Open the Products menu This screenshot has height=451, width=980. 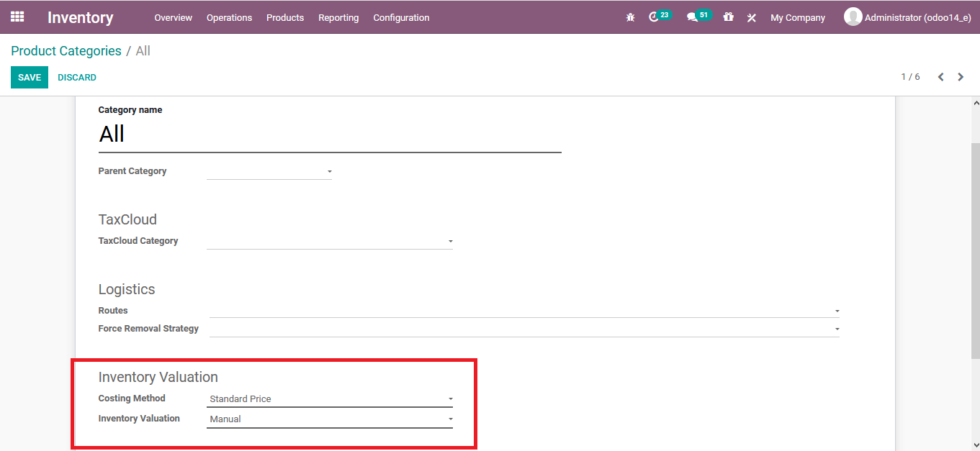click(285, 17)
